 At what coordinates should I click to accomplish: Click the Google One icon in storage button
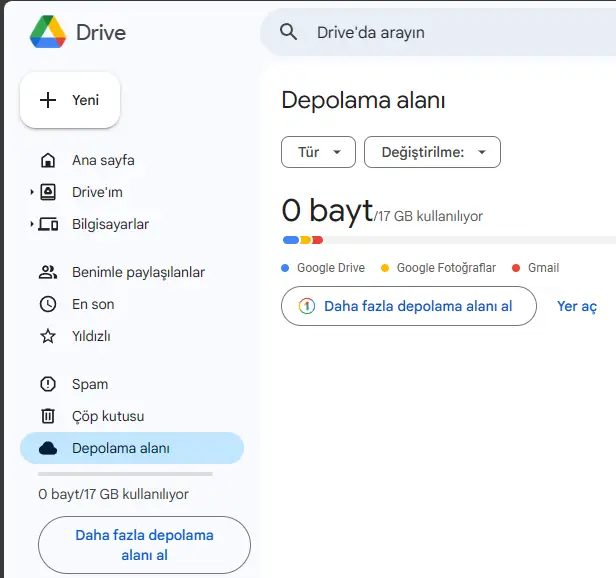tap(307, 306)
